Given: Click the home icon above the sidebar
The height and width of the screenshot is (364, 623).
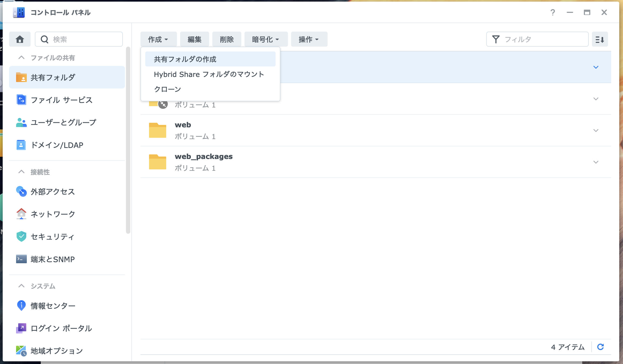Looking at the screenshot, I should 20,39.
